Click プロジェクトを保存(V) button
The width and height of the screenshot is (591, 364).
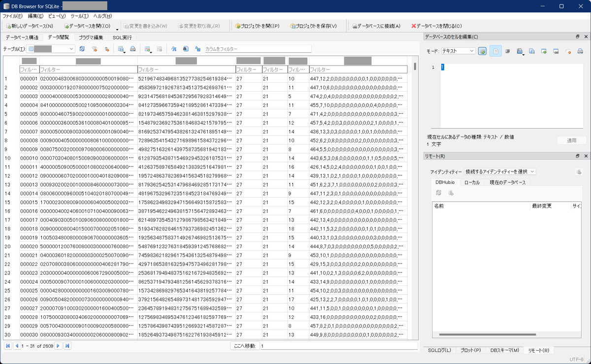point(314,26)
